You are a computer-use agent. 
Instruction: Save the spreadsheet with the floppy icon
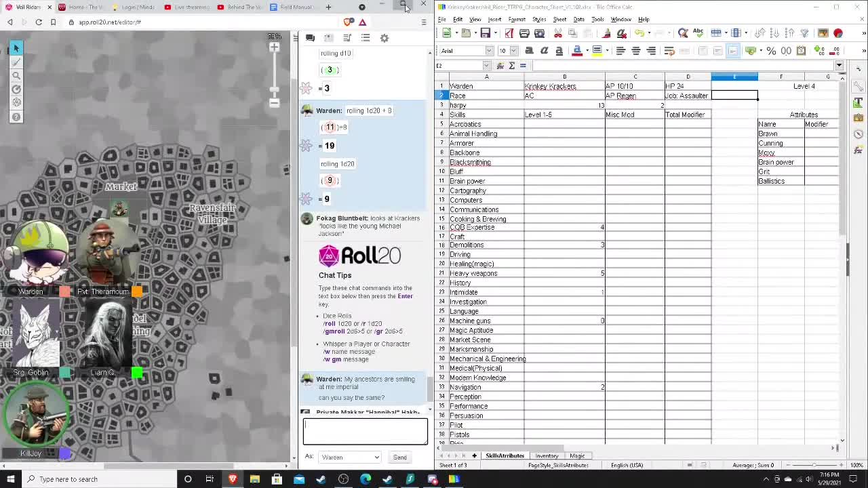coord(485,33)
